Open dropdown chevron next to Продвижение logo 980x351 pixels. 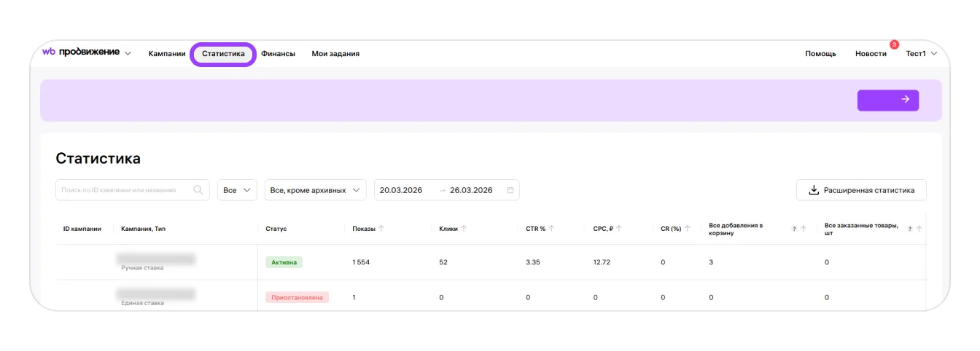[128, 54]
